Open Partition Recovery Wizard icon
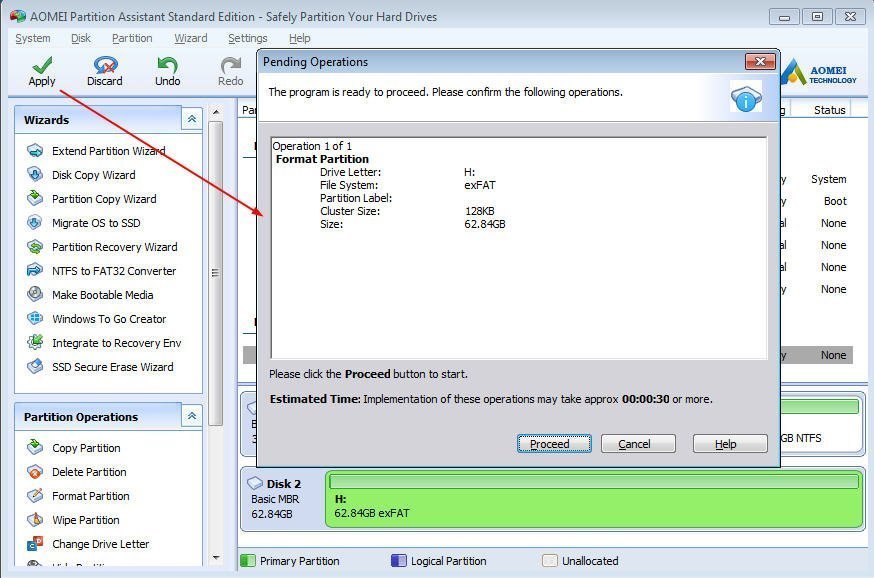874x578 pixels. click(35, 246)
